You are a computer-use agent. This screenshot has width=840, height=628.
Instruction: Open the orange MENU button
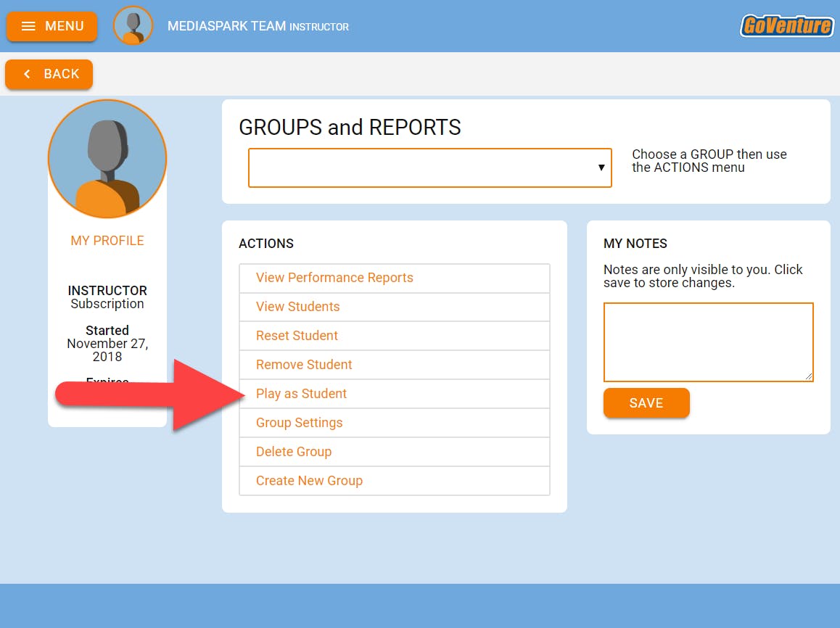tap(52, 26)
